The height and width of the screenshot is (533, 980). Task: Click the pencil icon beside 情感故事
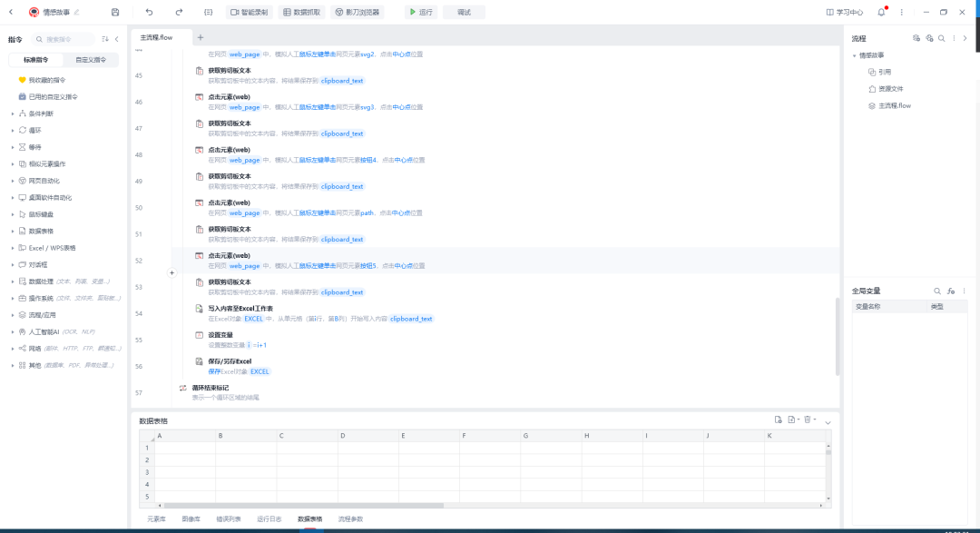77,12
